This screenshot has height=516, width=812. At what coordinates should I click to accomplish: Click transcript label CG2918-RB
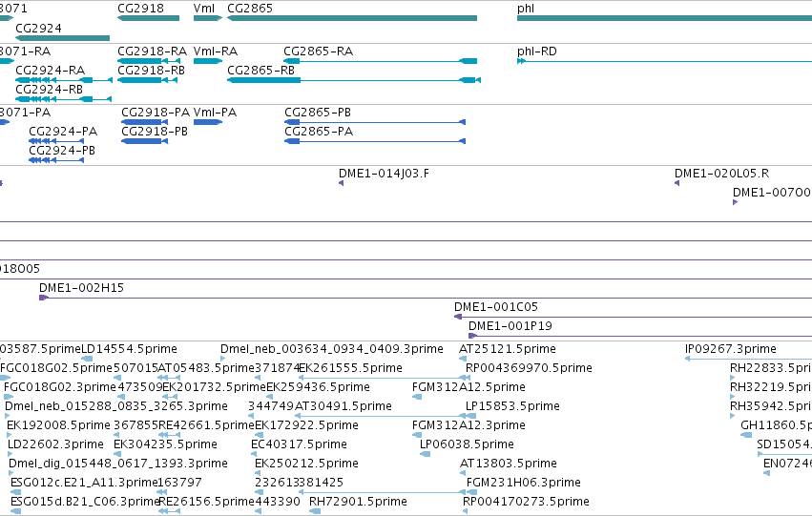pos(151,70)
